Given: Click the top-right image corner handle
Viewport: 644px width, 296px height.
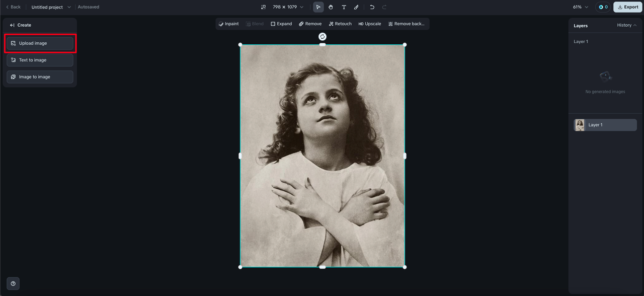Looking at the screenshot, I should (x=405, y=45).
